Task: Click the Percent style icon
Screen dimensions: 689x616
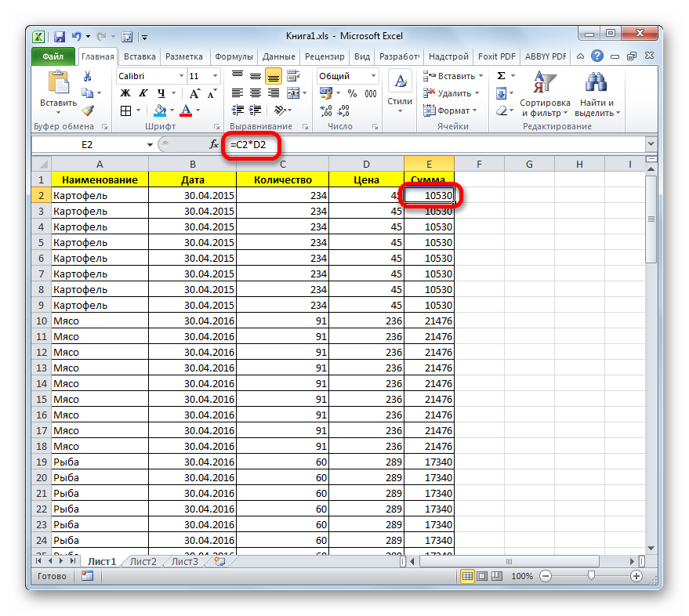Action: pos(352,93)
